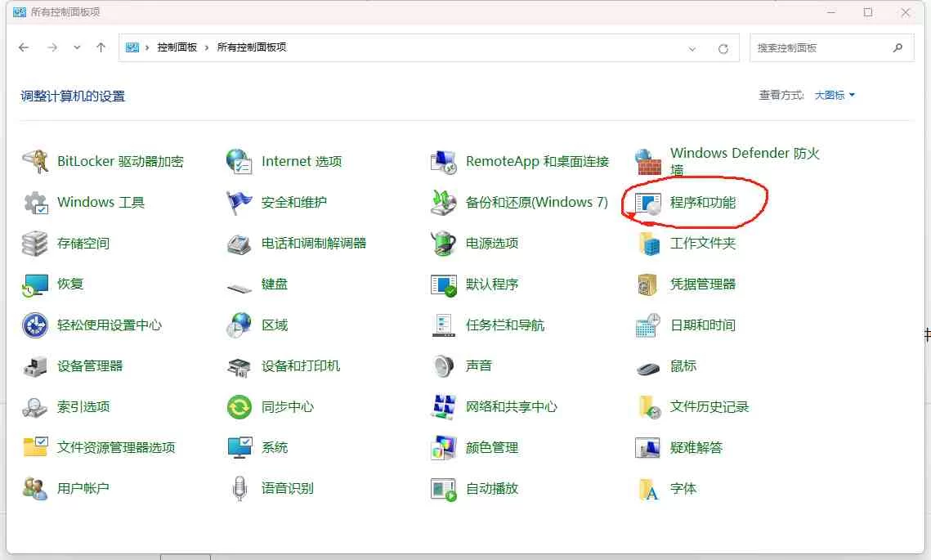Click the 声音 speaker icon

(x=443, y=365)
